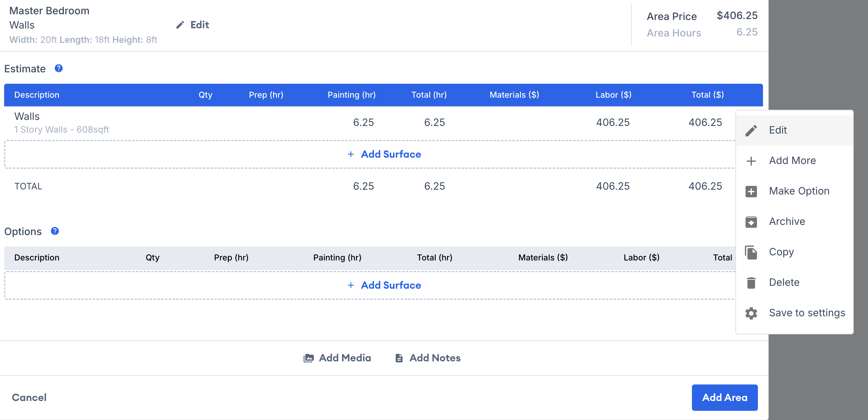Click the Area Price value $406.25
This screenshot has width=868, height=420.
[737, 16]
